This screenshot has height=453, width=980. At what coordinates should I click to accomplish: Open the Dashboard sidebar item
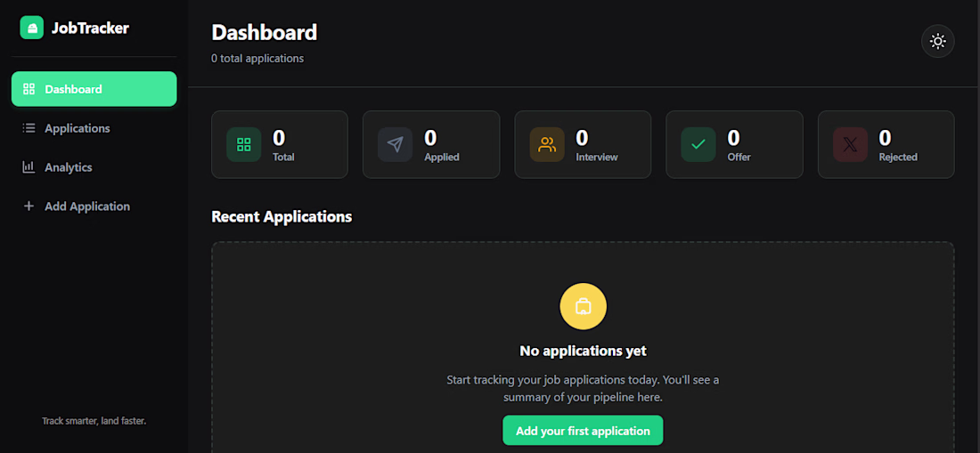94,89
